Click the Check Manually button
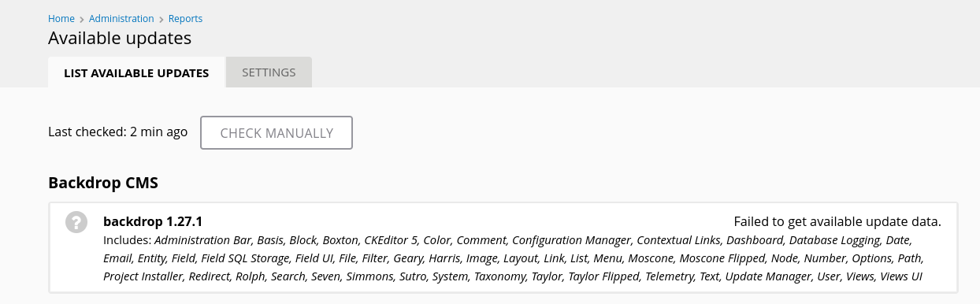This screenshot has height=304, width=980. click(277, 133)
